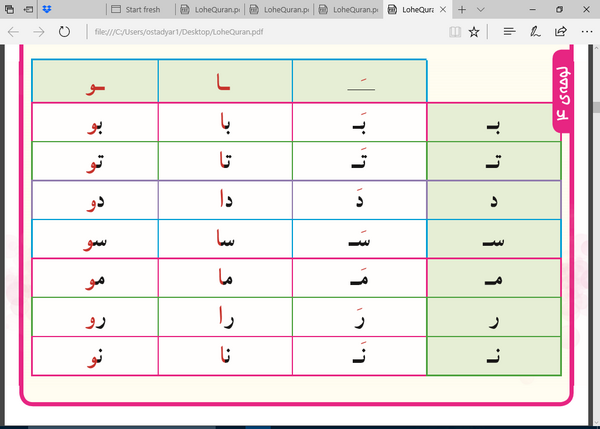Click the plain 'تـ' letter cell

pos(494,161)
